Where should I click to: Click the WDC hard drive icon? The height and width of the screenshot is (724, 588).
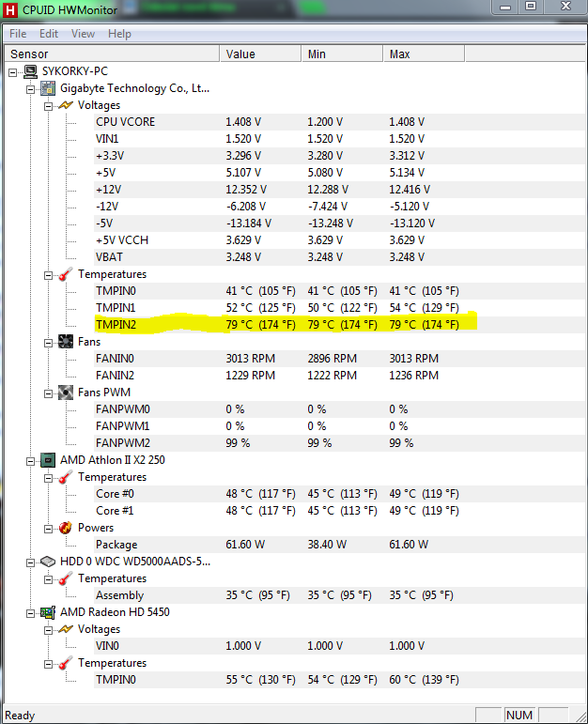48,562
